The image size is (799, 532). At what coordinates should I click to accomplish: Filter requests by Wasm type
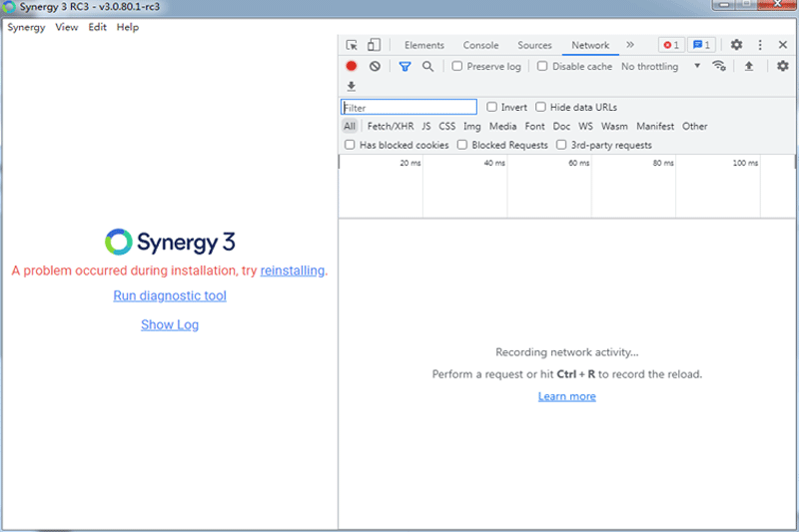coord(614,126)
